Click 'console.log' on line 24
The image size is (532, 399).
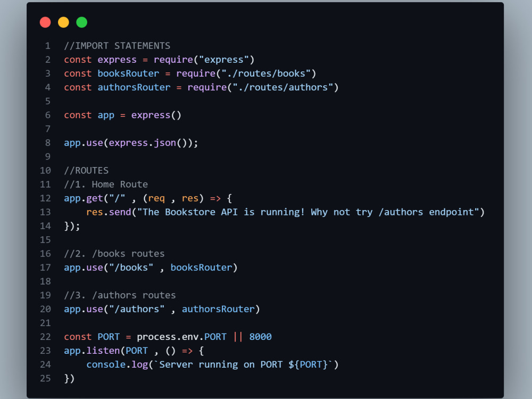coord(117,365)
